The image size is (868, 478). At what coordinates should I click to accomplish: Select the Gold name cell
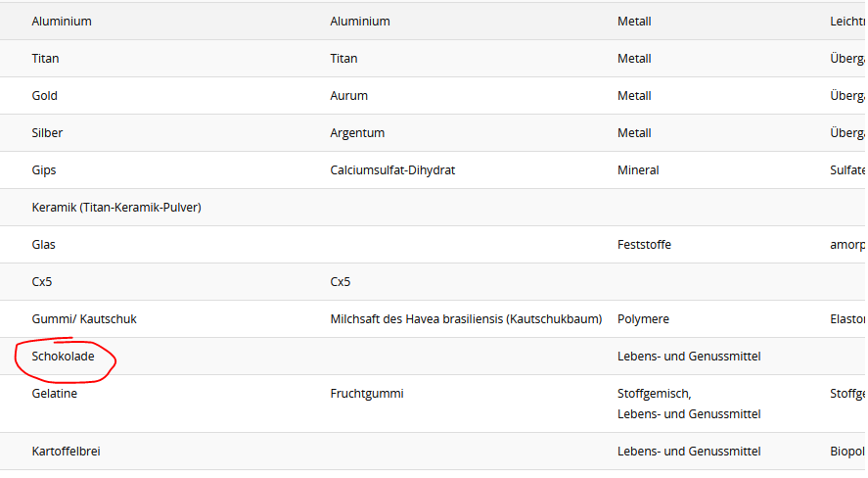44,96
